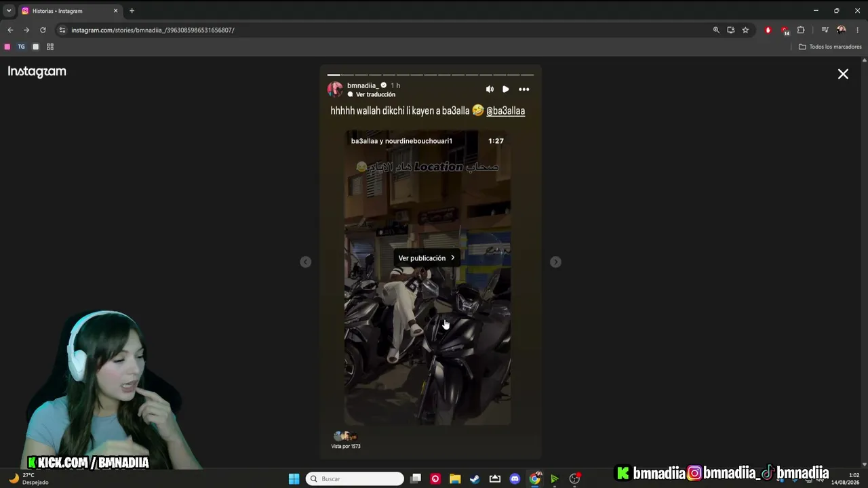Open the white tray-arrow app on taskbar

(495, 479)
